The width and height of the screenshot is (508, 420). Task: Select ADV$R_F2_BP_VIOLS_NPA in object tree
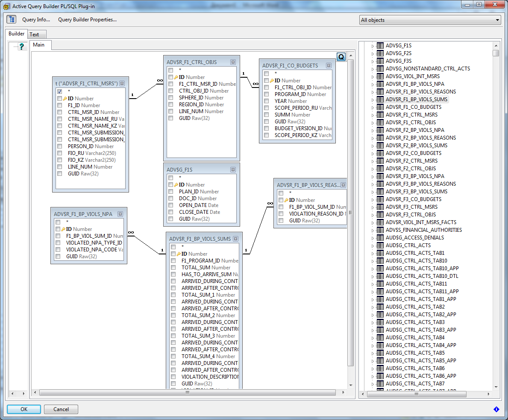[415, 130]
